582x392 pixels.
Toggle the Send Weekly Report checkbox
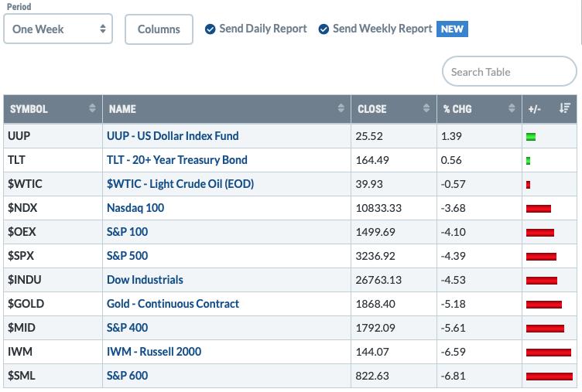(324, 29)
